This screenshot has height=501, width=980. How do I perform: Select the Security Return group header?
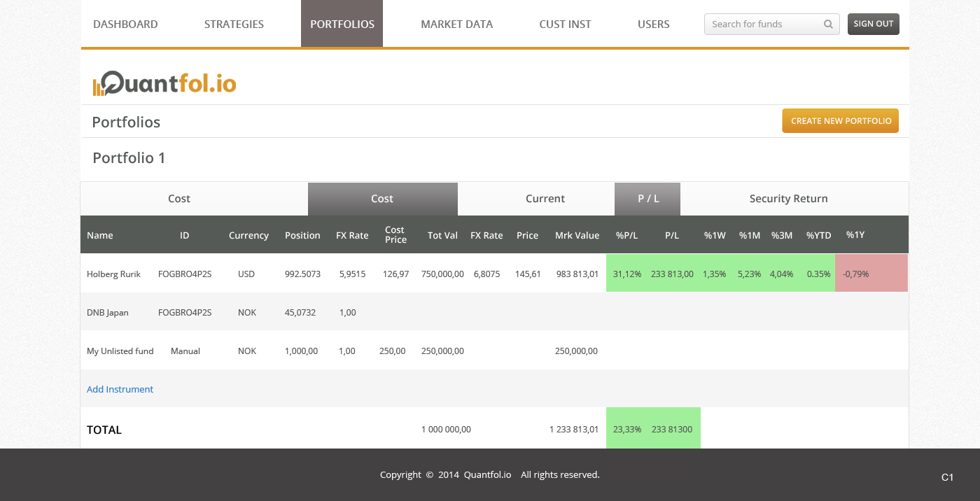pos(788,199)
